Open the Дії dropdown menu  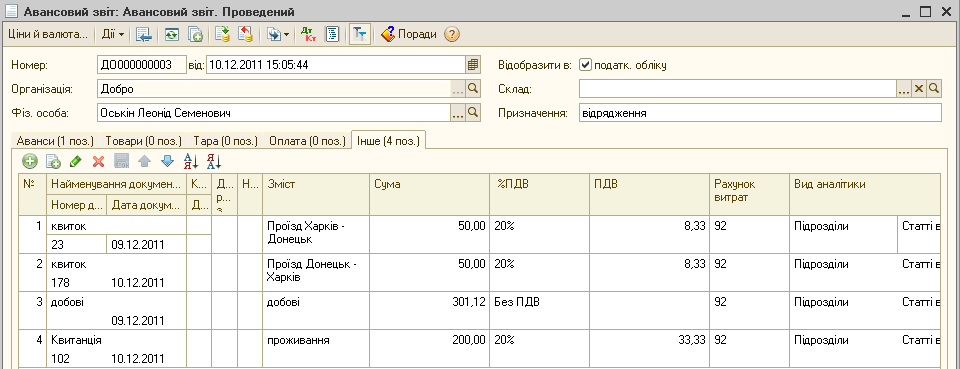click(113, 34)
